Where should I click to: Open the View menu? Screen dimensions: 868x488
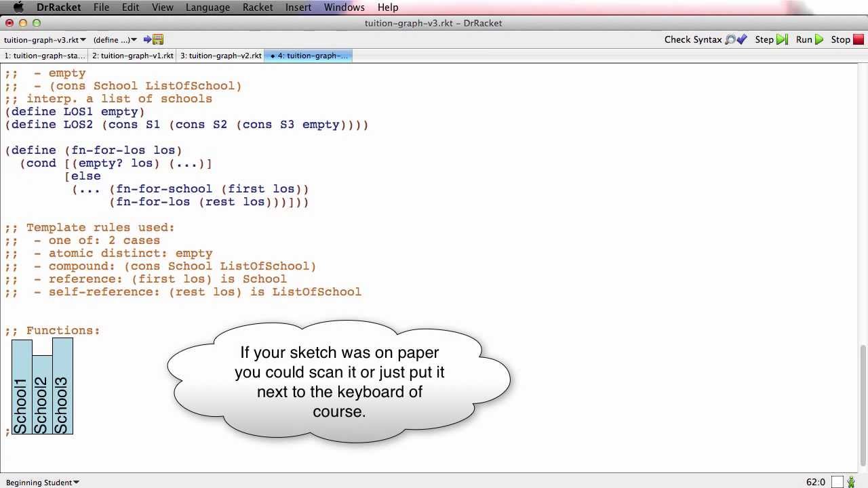tap(163, 7)
